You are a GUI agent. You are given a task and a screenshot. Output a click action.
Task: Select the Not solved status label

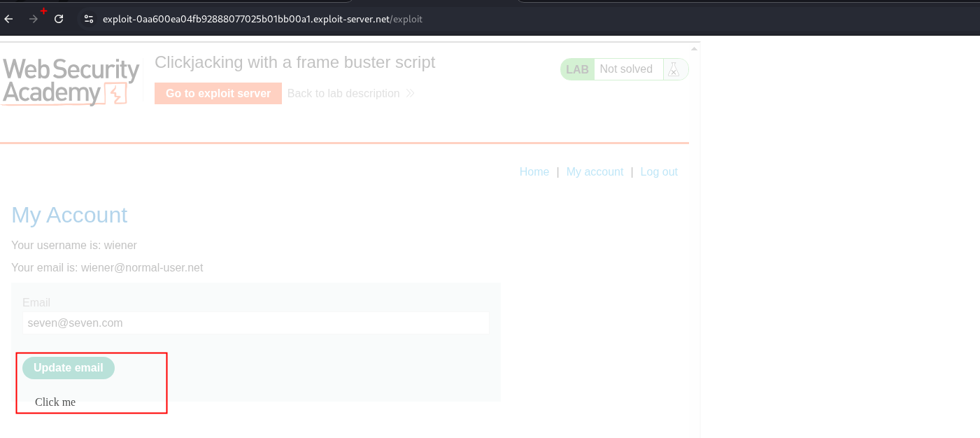(x=625, y=69)
